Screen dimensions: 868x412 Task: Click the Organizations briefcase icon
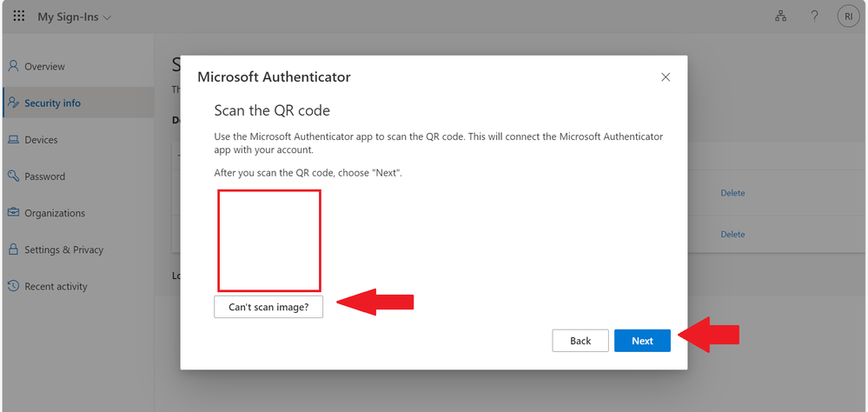pos(13,213)
